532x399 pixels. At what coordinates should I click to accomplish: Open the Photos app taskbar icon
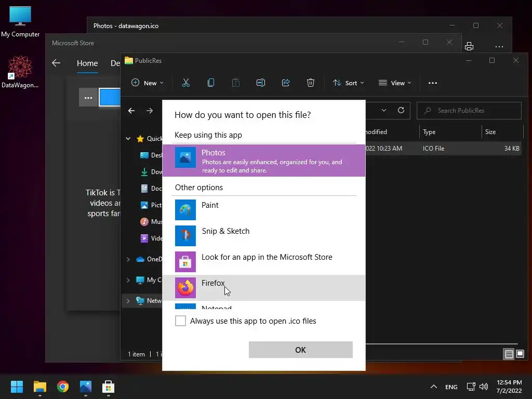coord(86,387)
